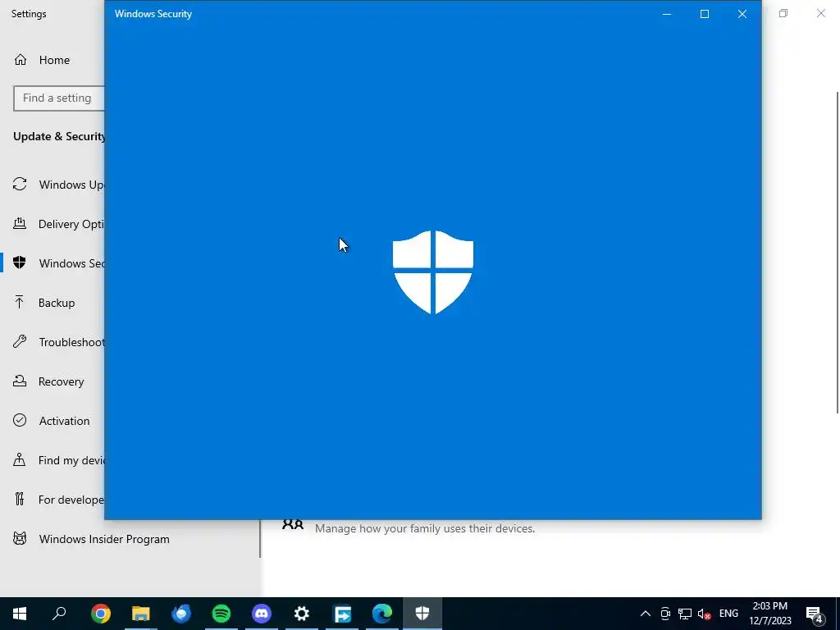Open File Explorer from taskbar
840x630 pixels.
click(141, 614)
